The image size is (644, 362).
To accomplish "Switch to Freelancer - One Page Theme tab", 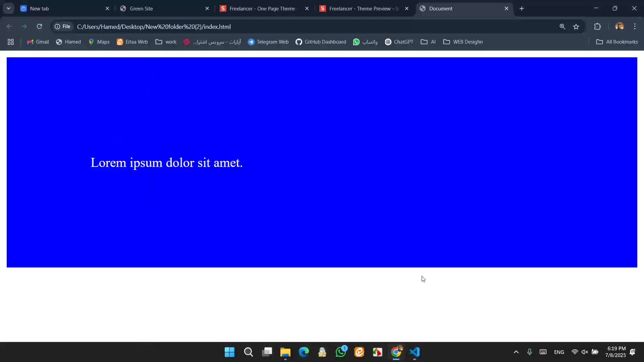I will click(x=262, y=9).
